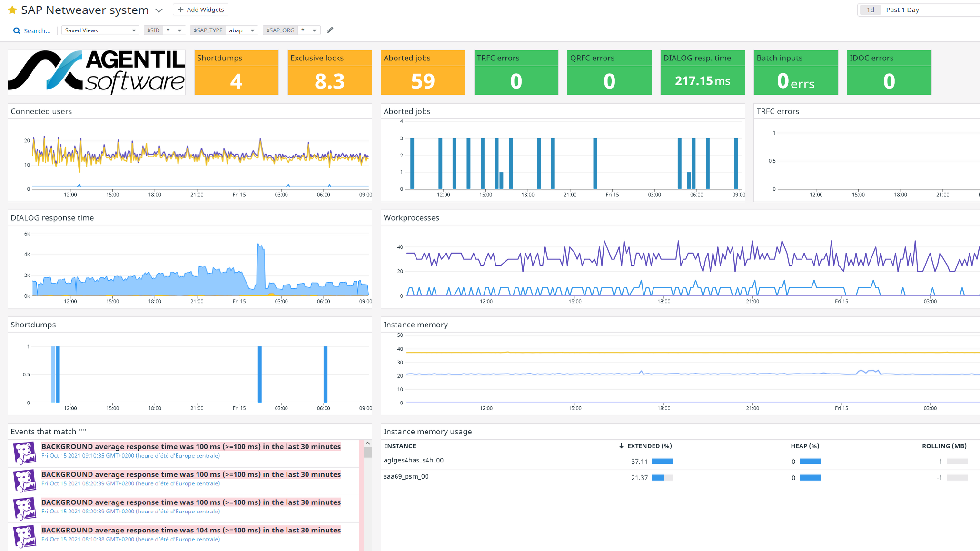Click the sort arrow on the EXTENDED (%) column
This screenshot has width=980, height=551.
(621, 446)
